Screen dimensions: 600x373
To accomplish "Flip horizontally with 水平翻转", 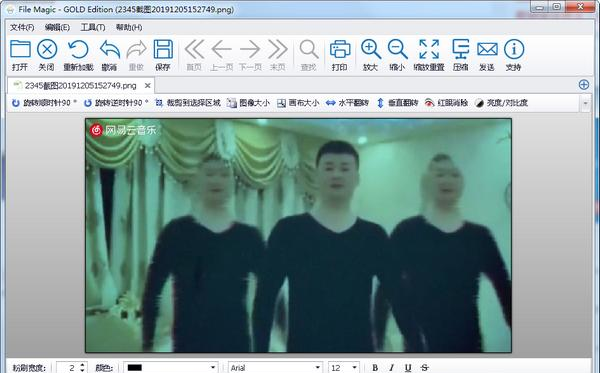I will (x=347, y=103).
